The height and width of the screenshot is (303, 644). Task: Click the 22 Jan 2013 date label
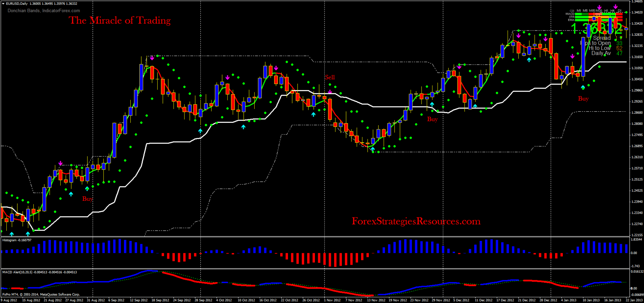634,300
